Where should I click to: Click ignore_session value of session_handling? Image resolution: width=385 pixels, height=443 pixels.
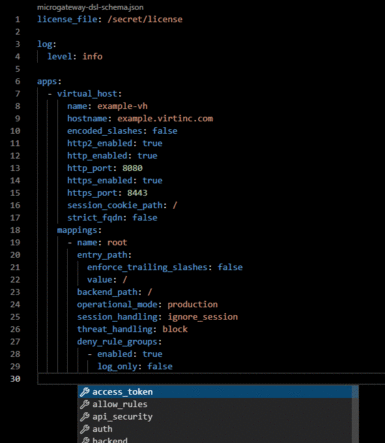203,317
